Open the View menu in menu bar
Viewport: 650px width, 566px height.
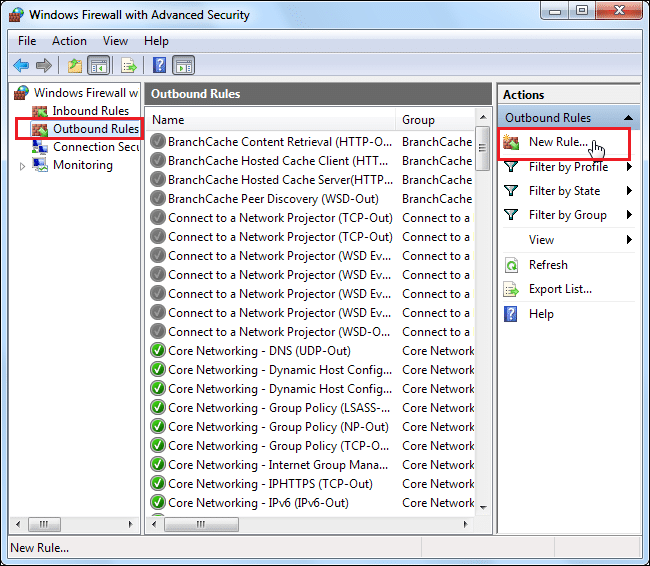[x=115, y=41]
